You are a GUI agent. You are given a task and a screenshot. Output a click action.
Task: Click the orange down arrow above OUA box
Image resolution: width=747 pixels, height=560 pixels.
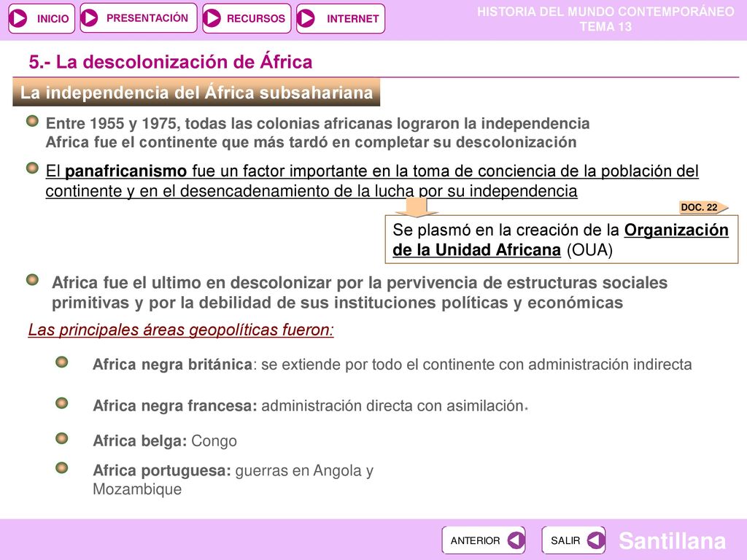417,206
